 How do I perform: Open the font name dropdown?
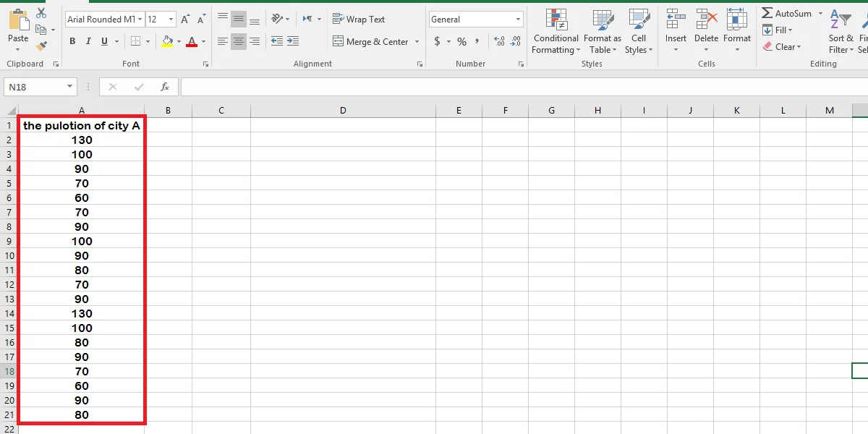140,20
